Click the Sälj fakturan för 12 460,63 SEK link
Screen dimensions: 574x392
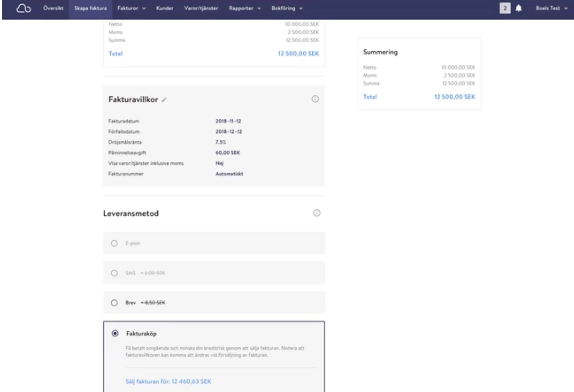(x=168, y=381)
